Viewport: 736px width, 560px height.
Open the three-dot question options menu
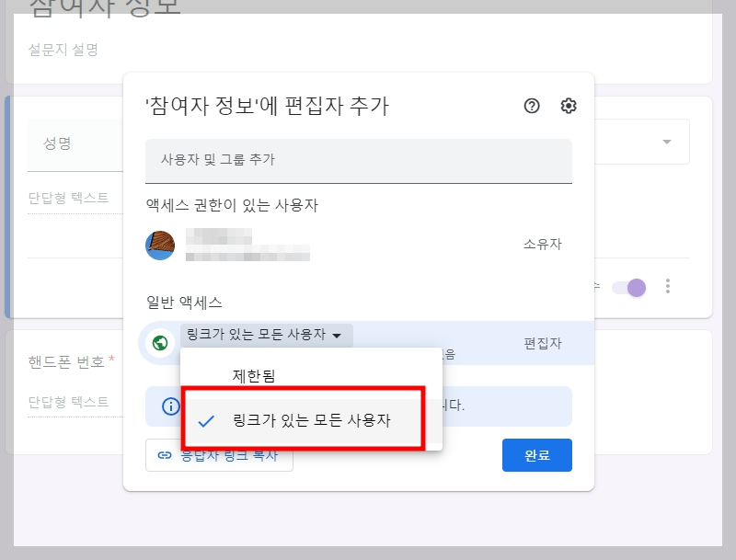click(666, 287)
